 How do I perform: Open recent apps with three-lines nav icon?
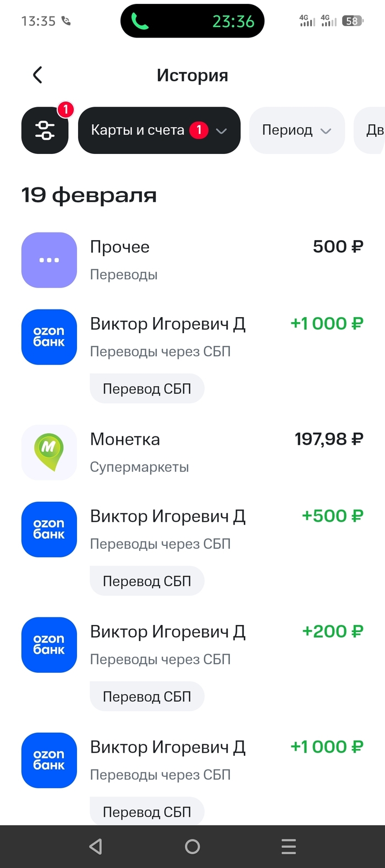[x=289, y=847]
